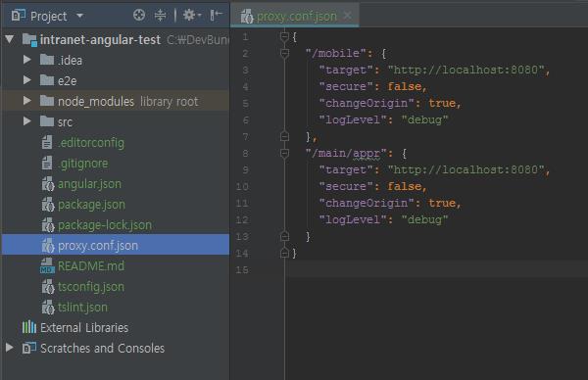Open the package-lock.json file
Viewport: 588px width, 380px height.
pyautogui.click(x=105, y=225)
